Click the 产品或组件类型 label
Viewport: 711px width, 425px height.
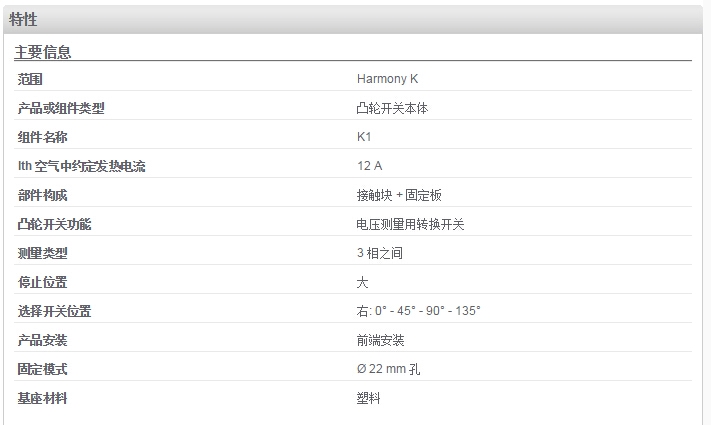[x=61, y=108]
